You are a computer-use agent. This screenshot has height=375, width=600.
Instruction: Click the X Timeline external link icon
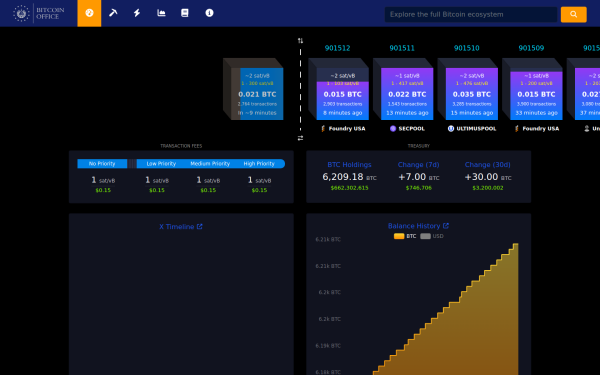coord(199,227)
